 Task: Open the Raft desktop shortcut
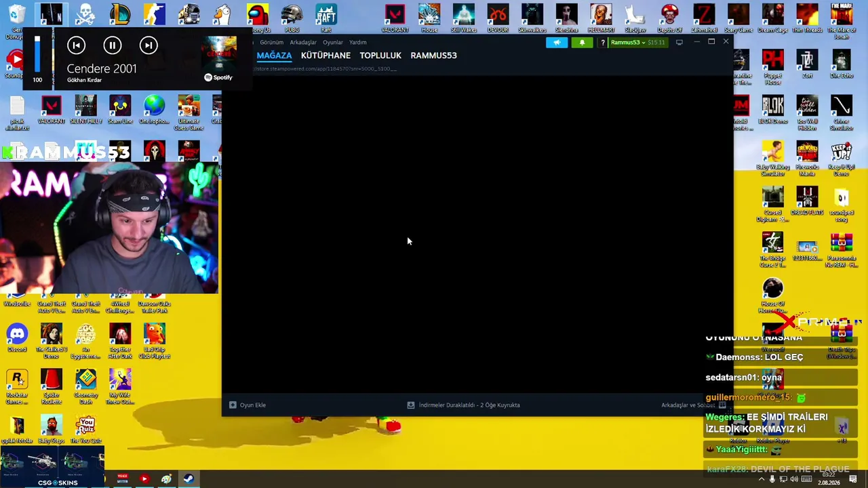click(x=326, y=19)
